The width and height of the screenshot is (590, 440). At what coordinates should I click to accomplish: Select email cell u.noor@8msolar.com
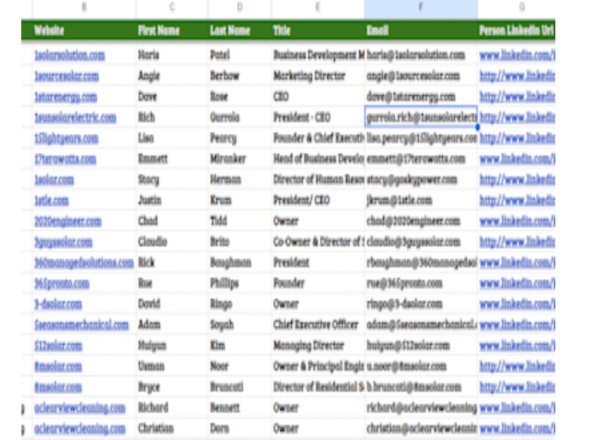pos(421,366)
